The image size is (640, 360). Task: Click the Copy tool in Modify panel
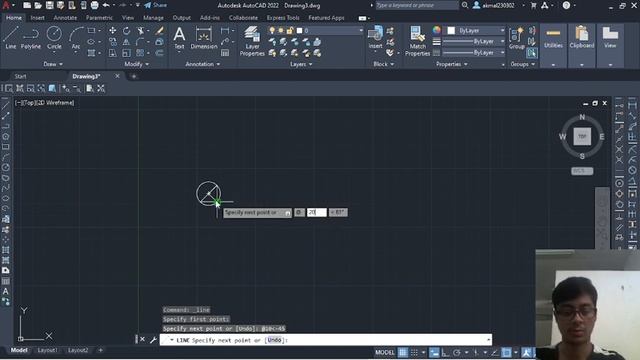pyautogui.click(x=113, y=42)
